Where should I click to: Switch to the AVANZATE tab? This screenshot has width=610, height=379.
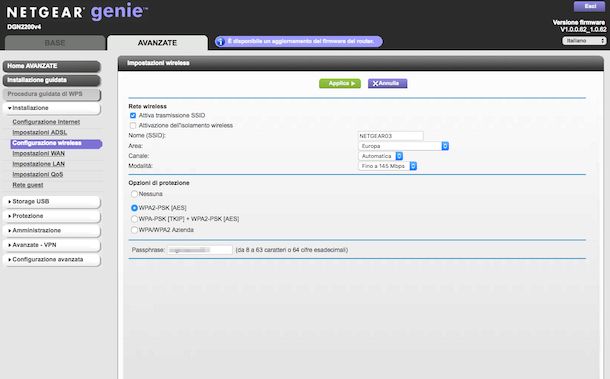click(x=157, y=43)
